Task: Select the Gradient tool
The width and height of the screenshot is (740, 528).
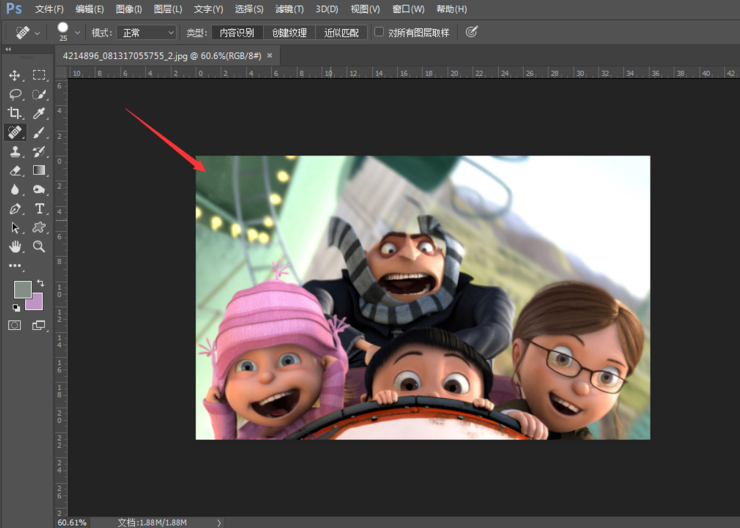Action: pos(39,170)
